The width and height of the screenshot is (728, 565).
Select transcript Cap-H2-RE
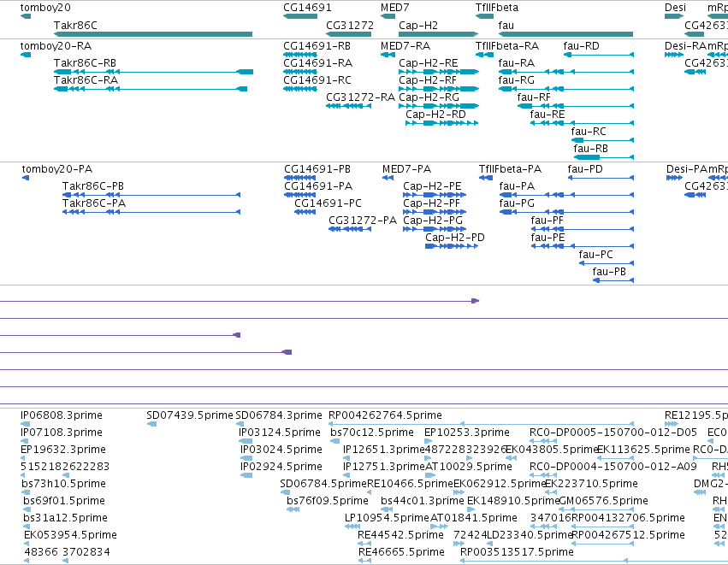428,63
